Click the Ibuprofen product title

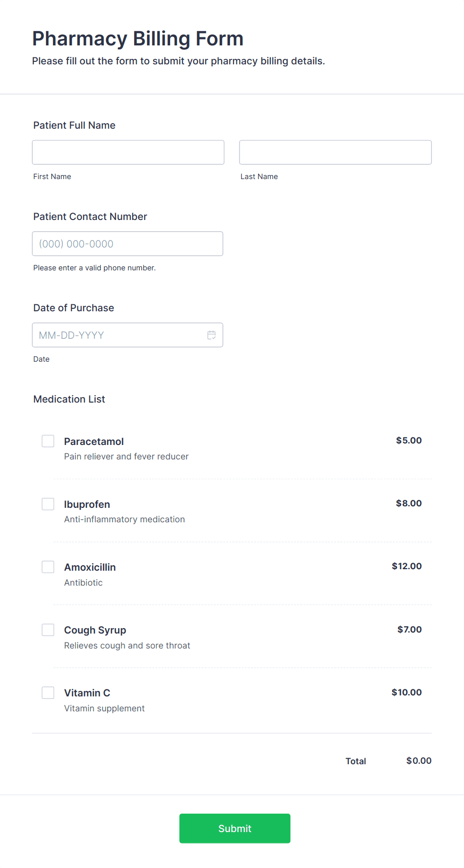87,504
